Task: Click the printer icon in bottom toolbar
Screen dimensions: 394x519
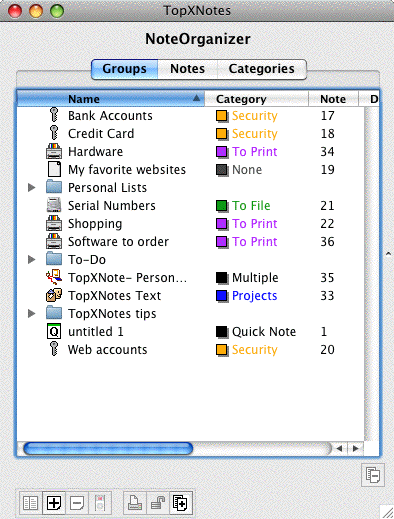Action: tap(135, 503)
